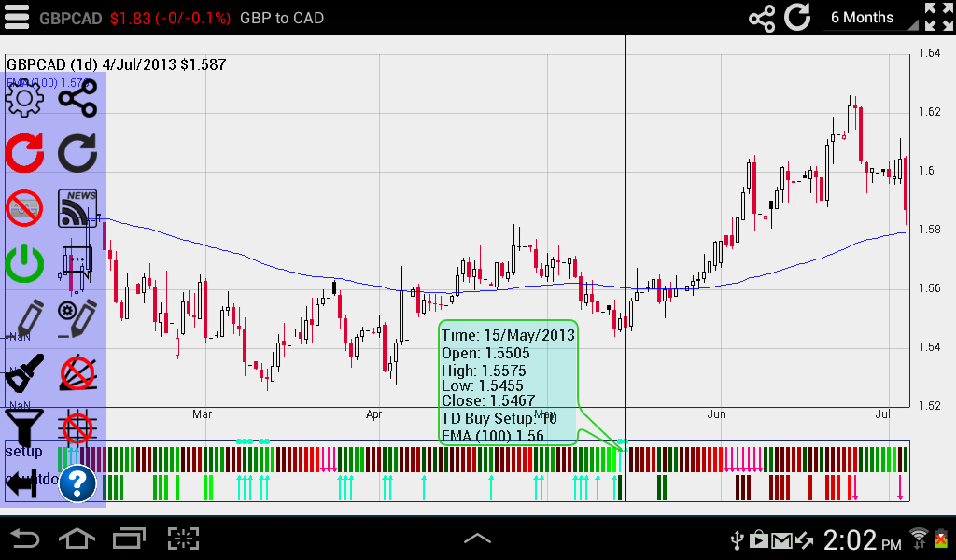Image resolution: width=956 pixels, height=560 pixels.
Task: Open the chart settings gear
Action: click(x=25, y=97)
